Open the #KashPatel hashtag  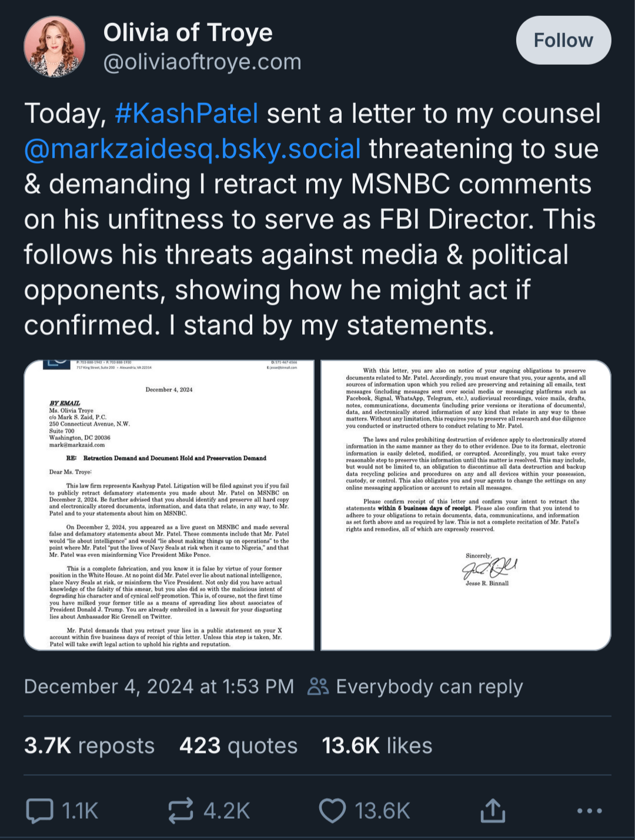pyautogui.click(x=187, y=114)
